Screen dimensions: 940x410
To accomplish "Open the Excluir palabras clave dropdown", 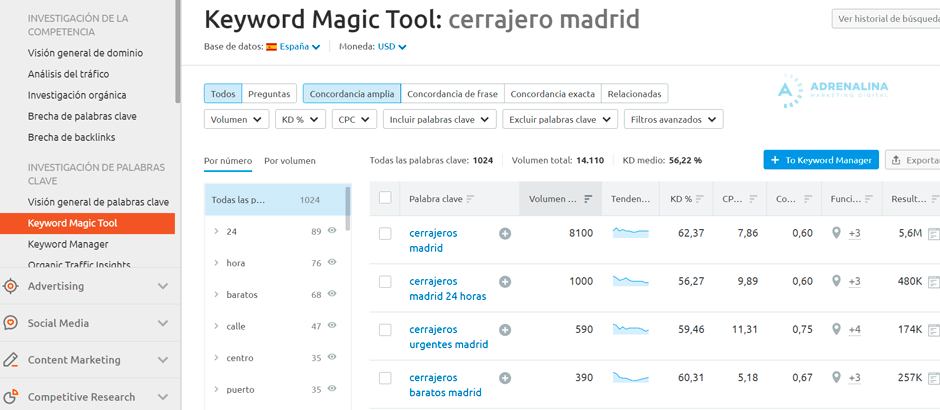I will pos(560,119).
